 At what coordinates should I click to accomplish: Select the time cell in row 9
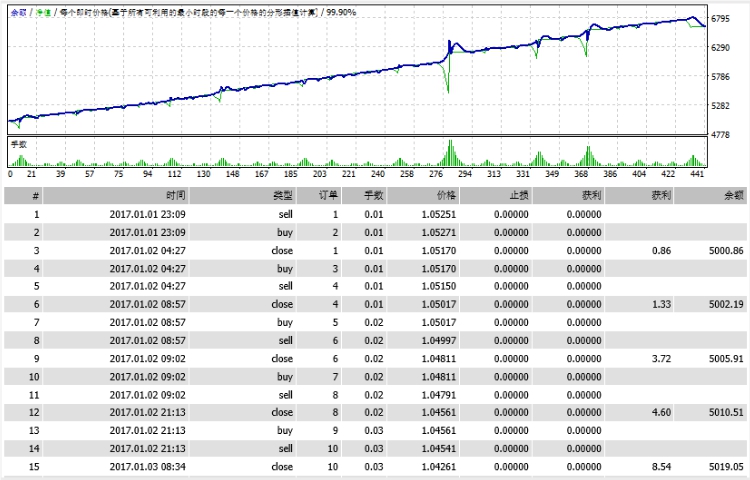(147, 359)
